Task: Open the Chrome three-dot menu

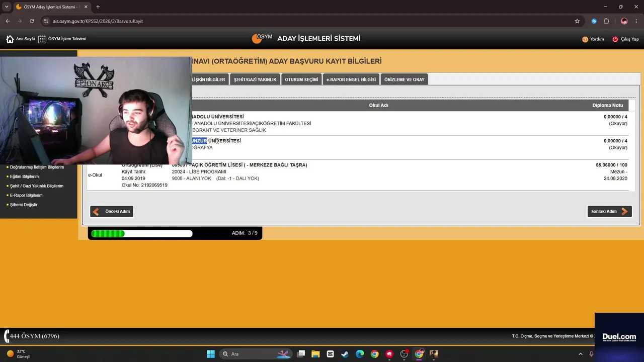Action: [637, 21]
